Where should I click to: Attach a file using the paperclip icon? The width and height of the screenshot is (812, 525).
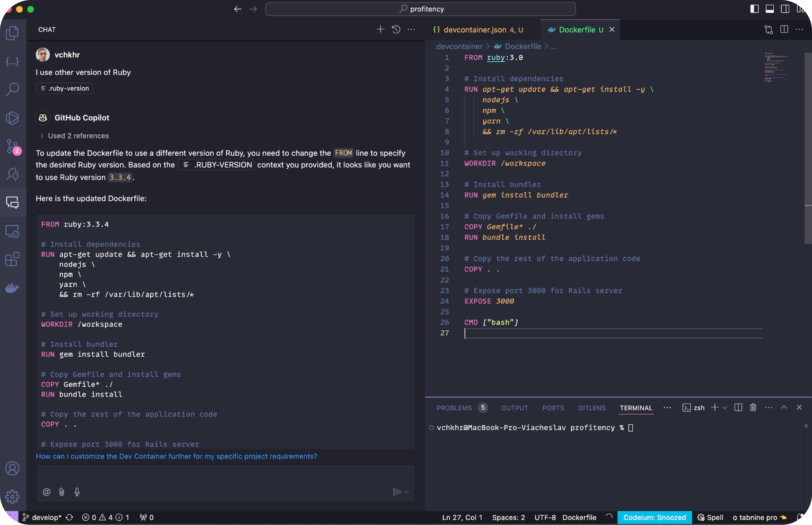62,492
